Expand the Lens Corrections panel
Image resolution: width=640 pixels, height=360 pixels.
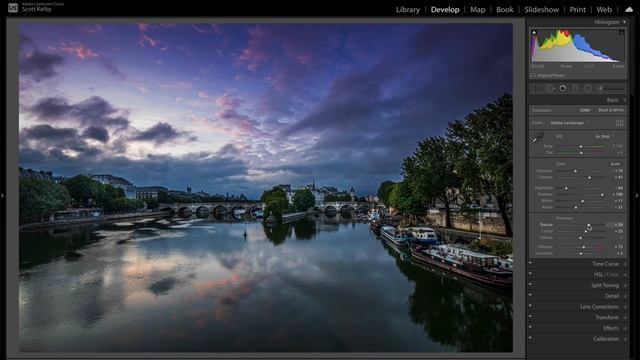tap(600, 307)
